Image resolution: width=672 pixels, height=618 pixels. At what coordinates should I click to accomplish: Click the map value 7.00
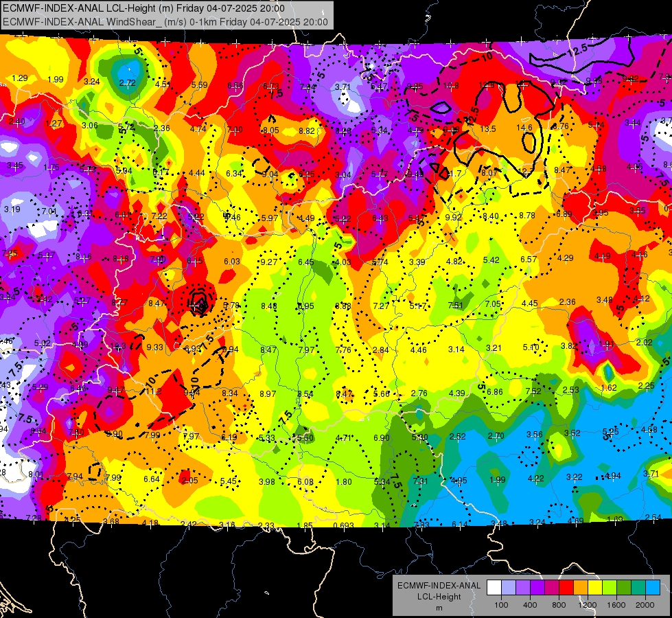pyautogui.click(x=235, y=129)
